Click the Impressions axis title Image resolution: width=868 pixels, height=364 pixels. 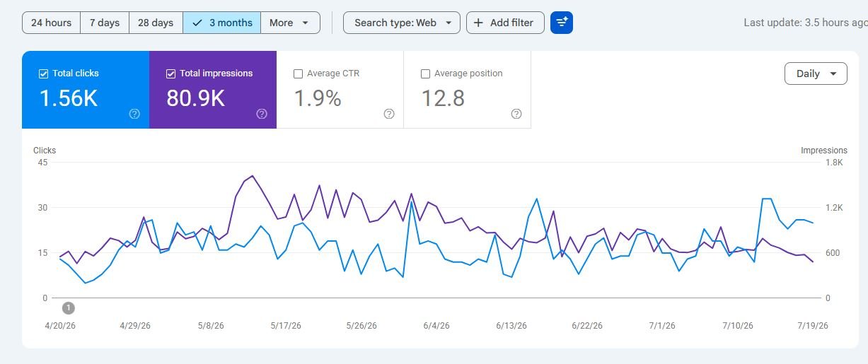coord(824,151)
